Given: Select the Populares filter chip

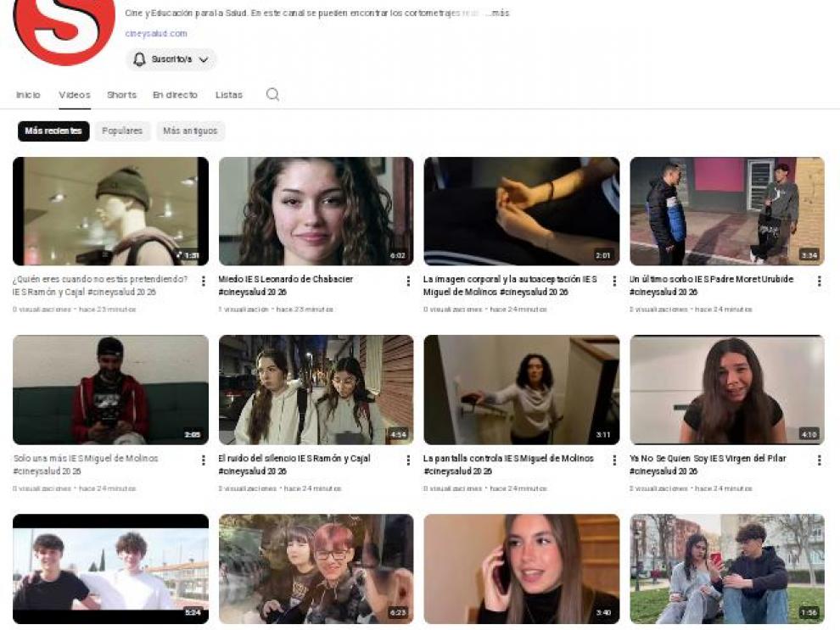Looking at the screenshot, I should (122, 131).
